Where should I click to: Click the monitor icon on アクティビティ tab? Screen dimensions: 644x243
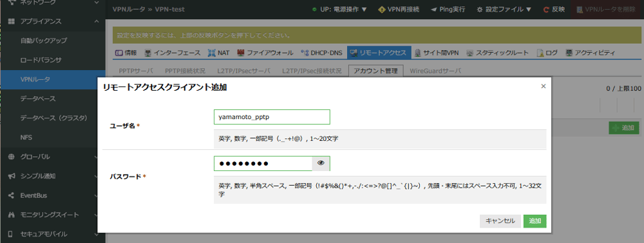pyautogui.click(x=569, y=53)
